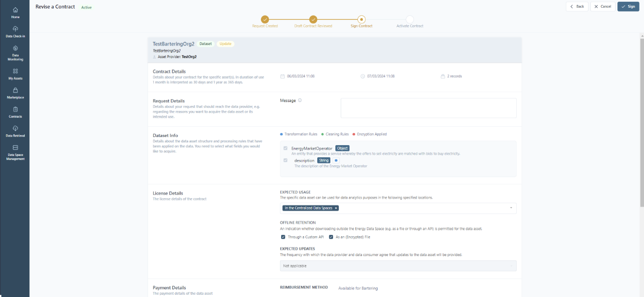Open Expected Updates 'Not applicable' dropdown
This screenshot has width=644, height=297.
coord(398,266)
